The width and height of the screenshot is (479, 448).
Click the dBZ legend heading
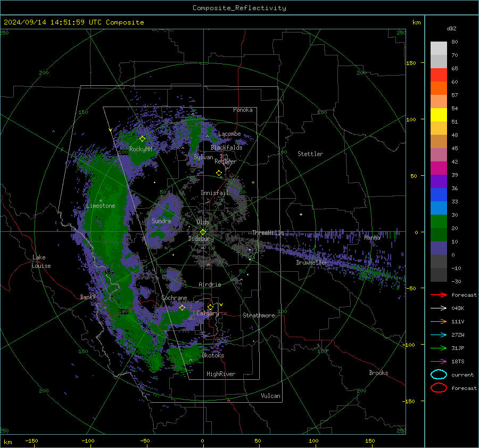tap(451, 28)
